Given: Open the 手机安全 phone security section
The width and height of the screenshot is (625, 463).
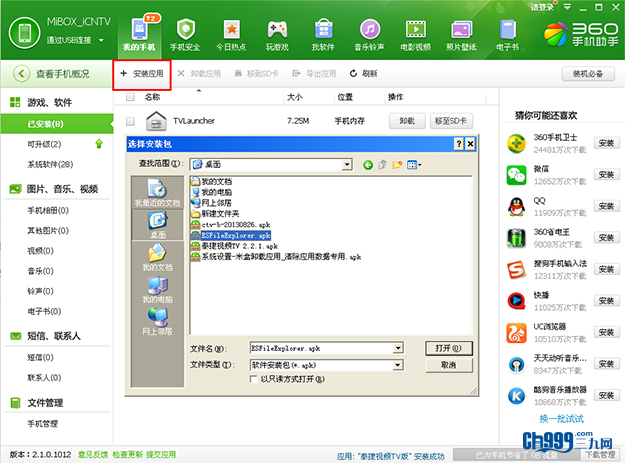Looking at the screenshot, I should click(185, 33).
